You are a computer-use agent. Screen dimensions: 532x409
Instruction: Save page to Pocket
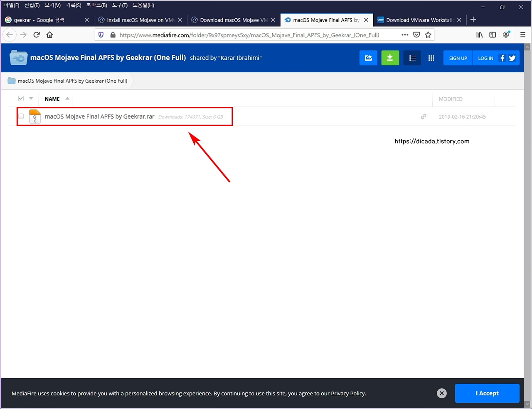[x=416, y=35]
